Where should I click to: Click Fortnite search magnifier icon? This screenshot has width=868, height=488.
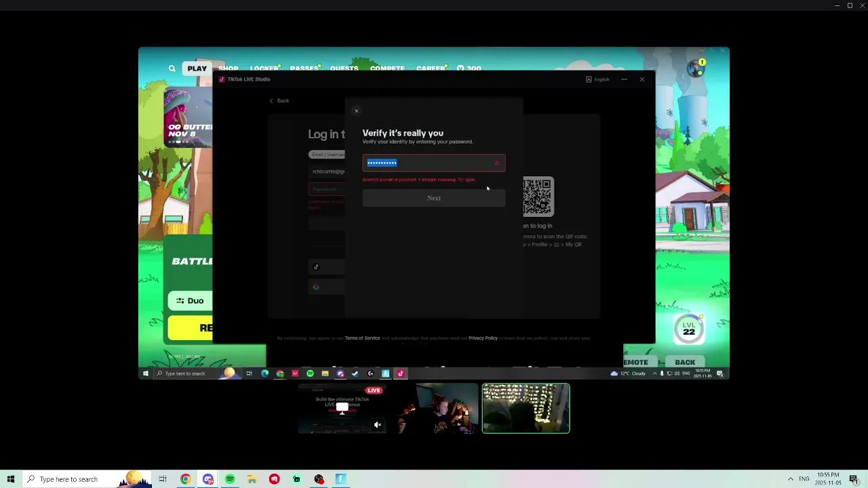[172, 68]
